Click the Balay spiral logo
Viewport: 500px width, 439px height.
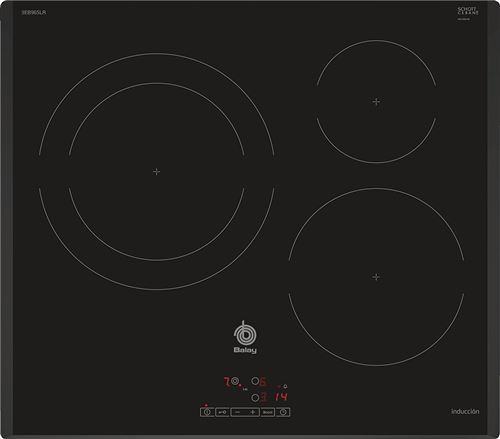[x=245, y=333]
